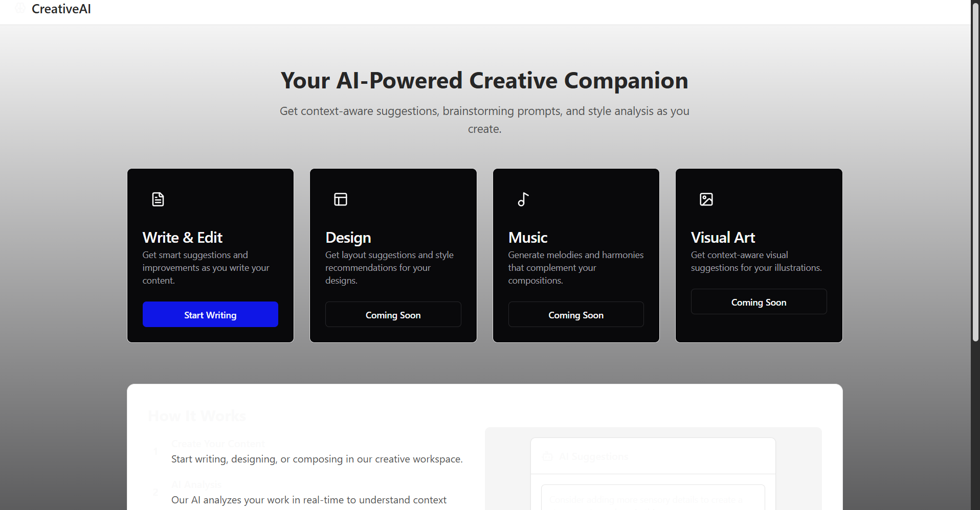Click the 'Your AI-Powered Creative Companion' headline
Viewport: 980px width, 510px height.
point(484,81)
